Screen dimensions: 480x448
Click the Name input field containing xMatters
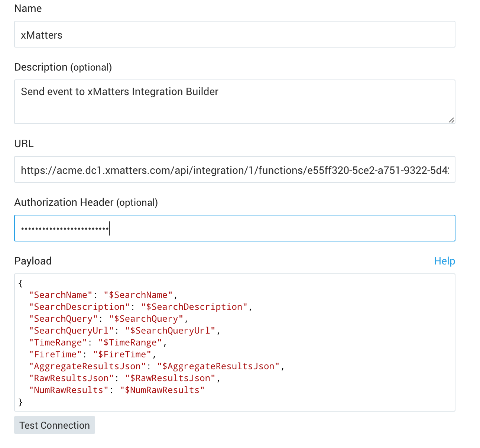tap(235, 34)
